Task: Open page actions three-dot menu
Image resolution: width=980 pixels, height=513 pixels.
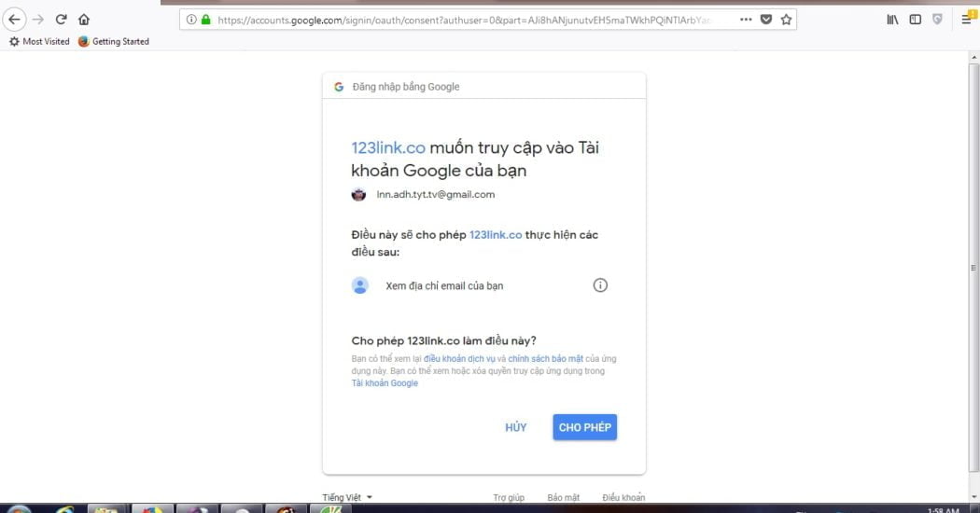Action: [746, 20]
